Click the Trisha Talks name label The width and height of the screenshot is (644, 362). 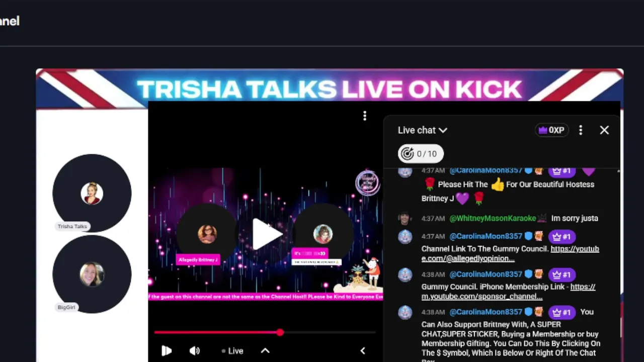click(72, 226)
